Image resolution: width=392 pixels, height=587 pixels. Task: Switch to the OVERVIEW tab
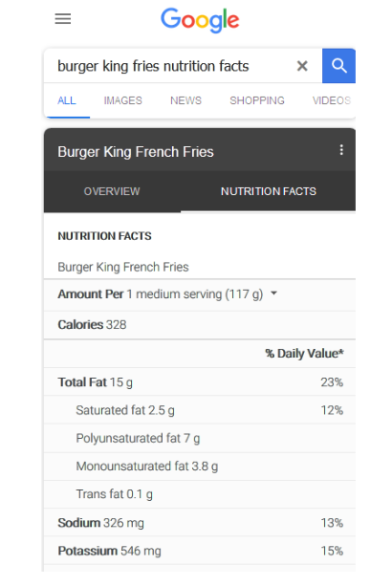tap(112, 191)
